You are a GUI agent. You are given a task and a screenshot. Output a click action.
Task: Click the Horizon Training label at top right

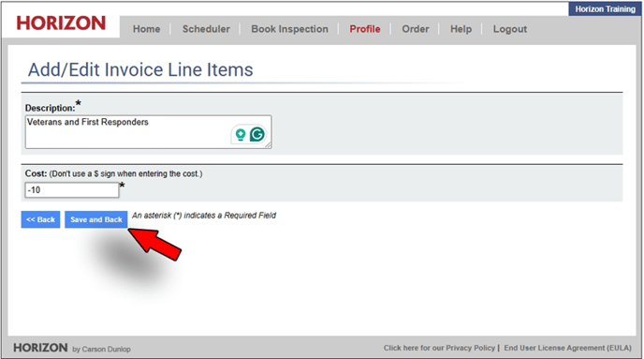pos(605,9)
